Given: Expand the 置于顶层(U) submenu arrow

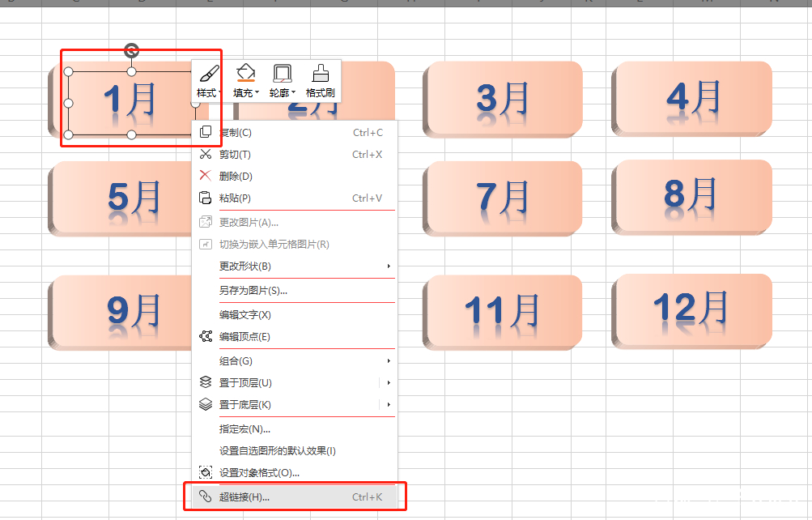Looking at the screenshot, I should 389,382.
